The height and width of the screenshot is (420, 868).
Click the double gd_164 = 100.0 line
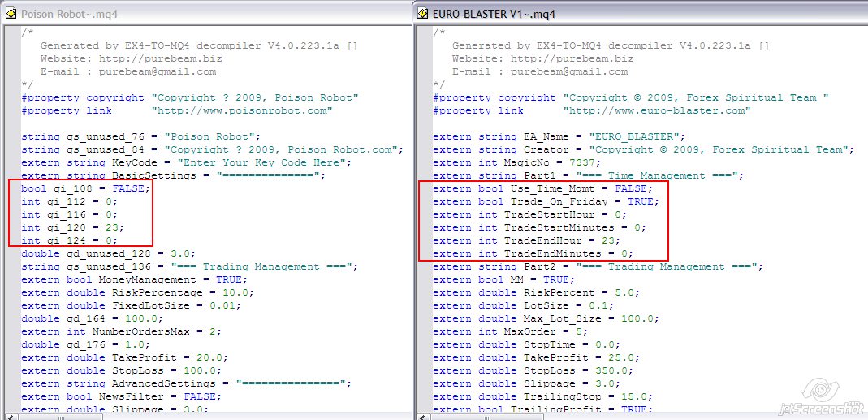click(93, 318)
